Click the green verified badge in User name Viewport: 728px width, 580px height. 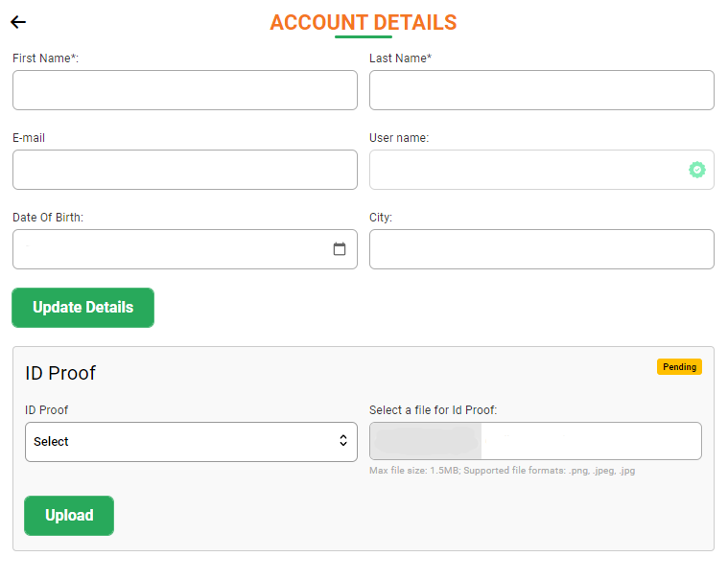point(697,170)
